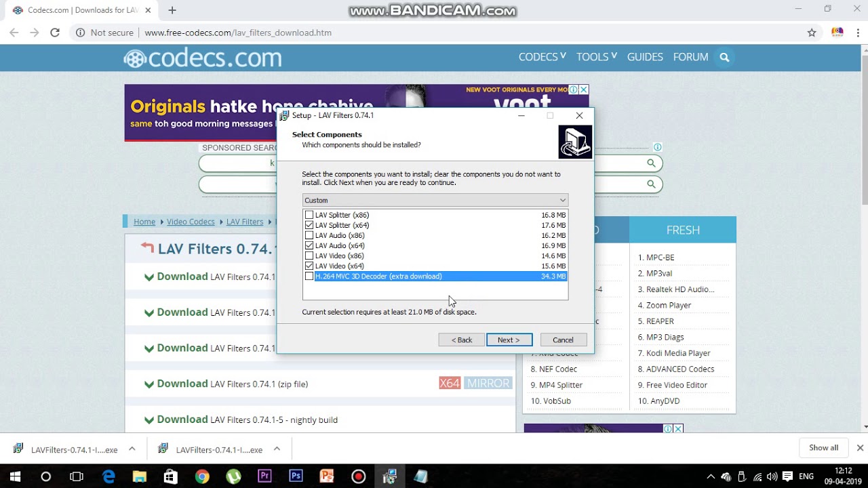Open Bandicam recorder from taskbar
This screenshot has width=868, height=488.
358,476
